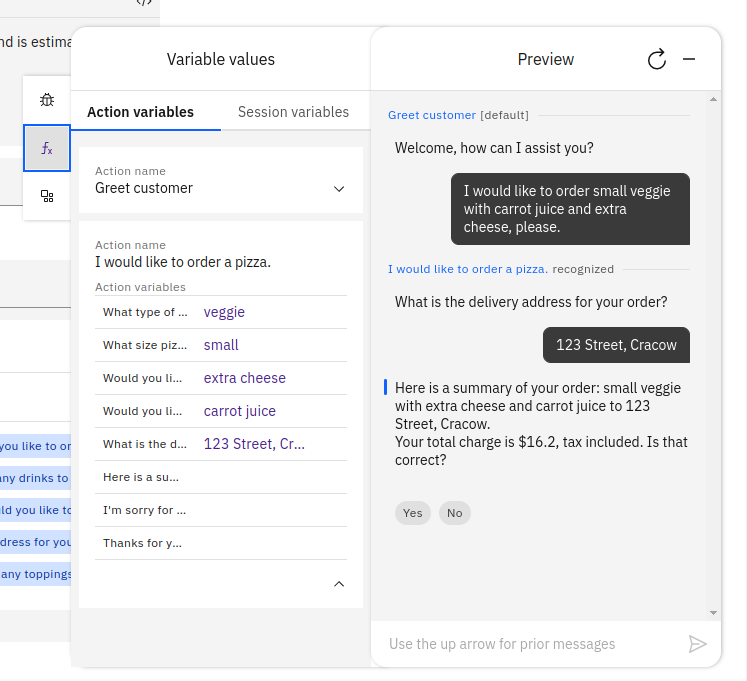Open the debug bug icon panel
The image size is (747, 681).
[47, 100]
